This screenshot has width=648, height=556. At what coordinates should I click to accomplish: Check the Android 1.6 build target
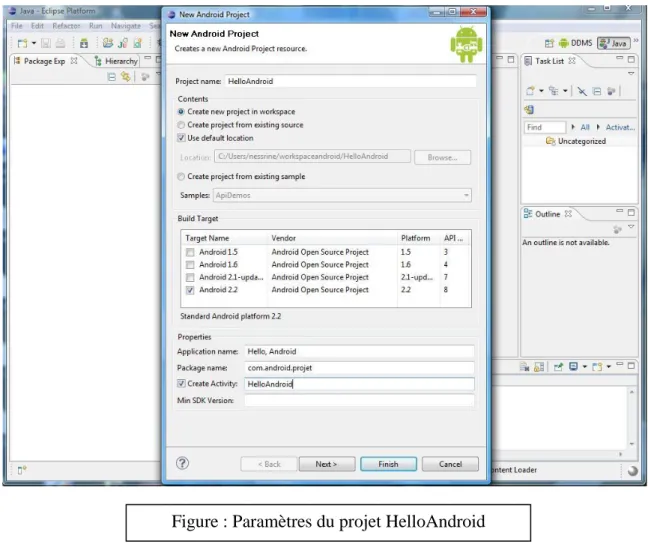coord(190,265)
